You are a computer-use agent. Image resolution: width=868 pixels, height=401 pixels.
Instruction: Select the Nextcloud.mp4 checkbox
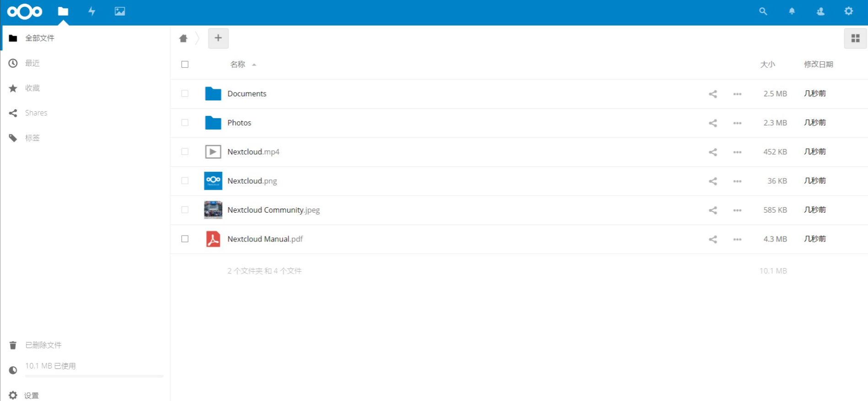pyautogui.click(x=185, y=152)
